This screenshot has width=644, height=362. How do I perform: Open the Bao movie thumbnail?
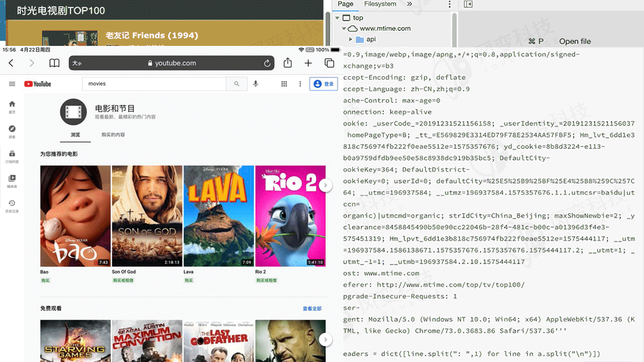click(x=75, y=216)
